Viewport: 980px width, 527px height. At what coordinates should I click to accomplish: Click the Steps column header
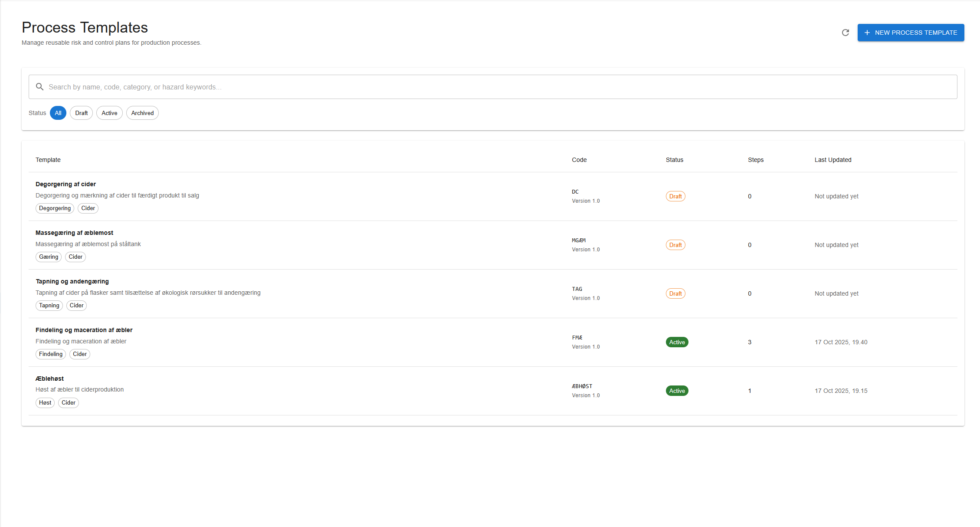click(x=755, y=160)
